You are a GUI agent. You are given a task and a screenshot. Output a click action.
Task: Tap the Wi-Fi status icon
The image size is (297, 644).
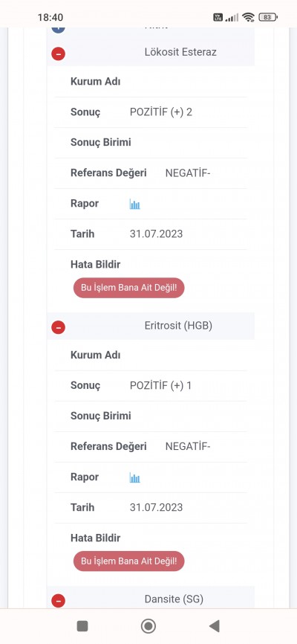248,17
